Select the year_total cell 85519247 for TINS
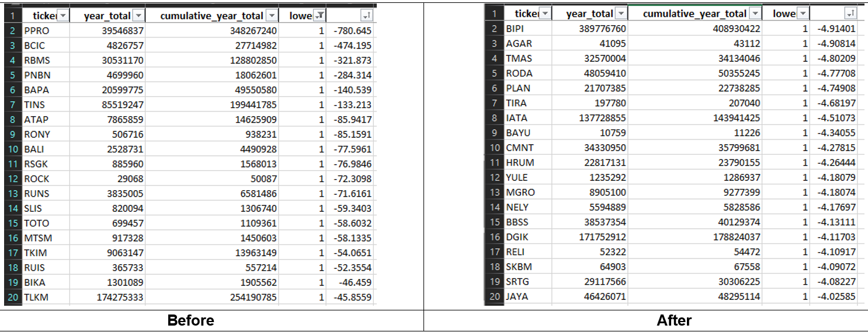This screenshot has height=332, width=868. (107, 105)
